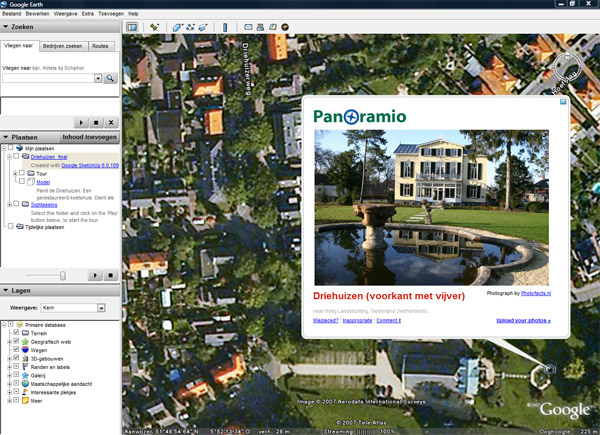Click the 3D-gebouwen buildings icon
Viewport: 600px width, 435px height.
coord(25,358)
